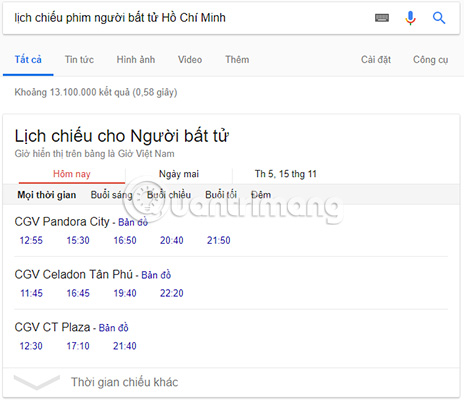This screenshot has width=464, height=400.
Task: Open Bản đồ for CGV Celadon Tân Phú
Action: [156, 275]
